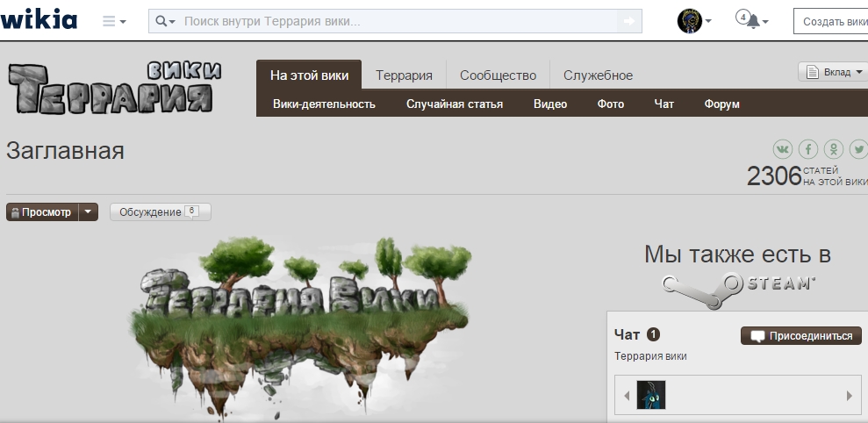Click the Wikia logo
The image size is (868, 423).
39,20
